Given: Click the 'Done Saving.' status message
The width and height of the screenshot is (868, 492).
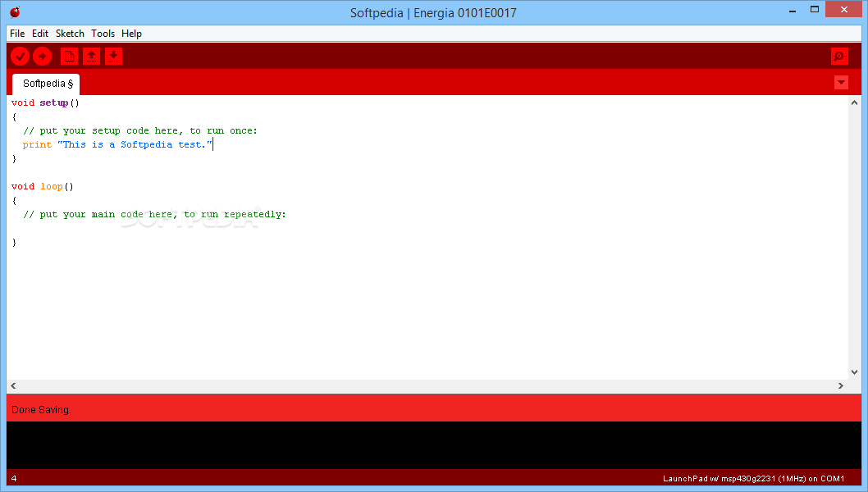Looking at the screenshot, I should coord(42,410).
